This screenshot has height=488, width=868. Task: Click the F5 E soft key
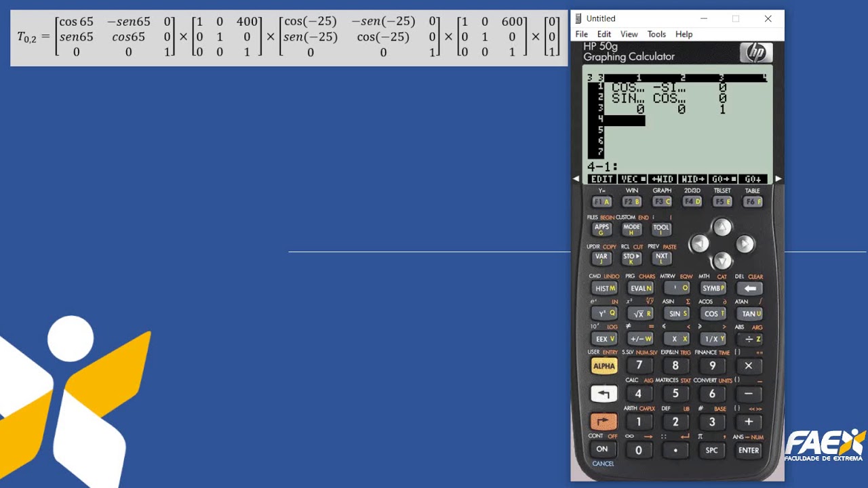[722, 202]
